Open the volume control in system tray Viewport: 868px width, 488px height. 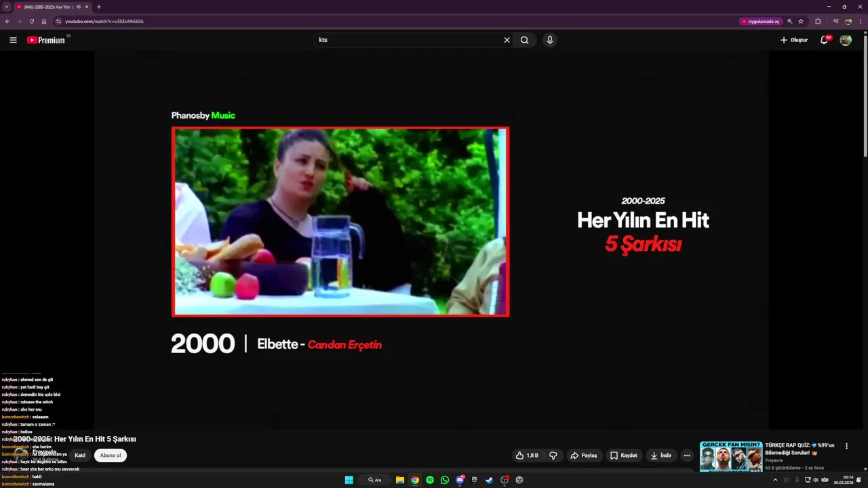point(816,480)
